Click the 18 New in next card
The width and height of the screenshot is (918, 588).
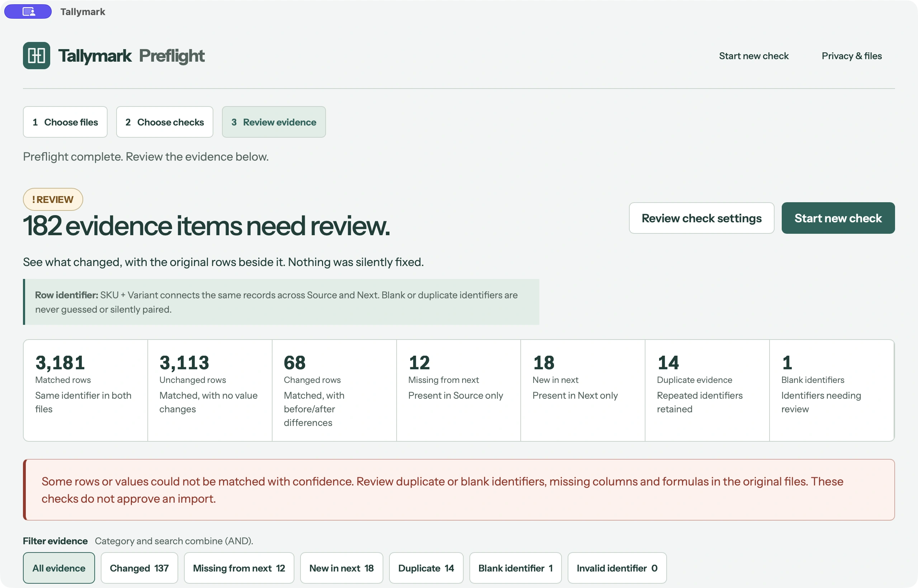[x=583, y=390]
